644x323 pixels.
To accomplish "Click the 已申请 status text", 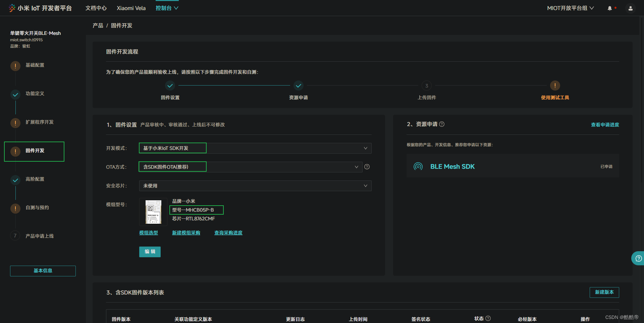I will click(606, 167).
